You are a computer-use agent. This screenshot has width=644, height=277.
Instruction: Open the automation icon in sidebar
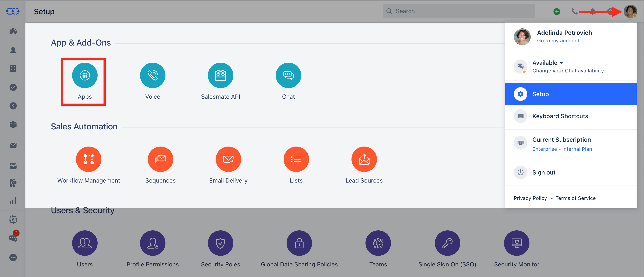click(13, 220)
